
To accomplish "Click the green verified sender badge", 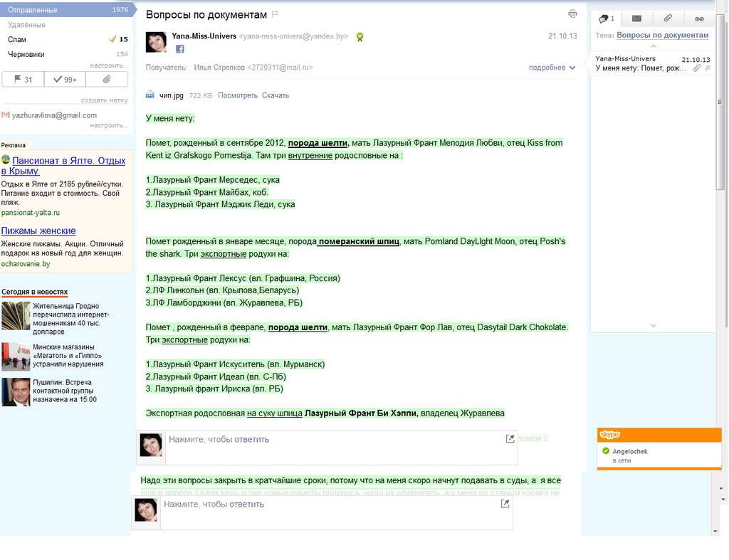I will point(360,37).
